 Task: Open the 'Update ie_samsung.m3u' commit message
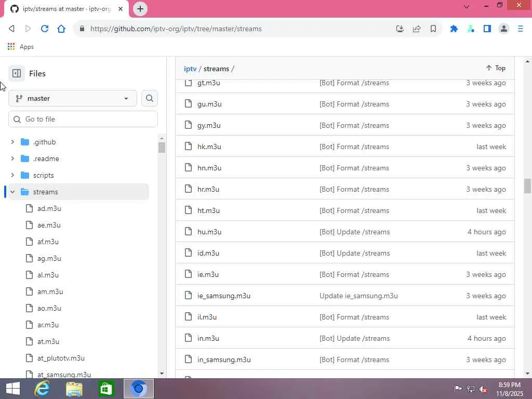click(x=358, y=296)
